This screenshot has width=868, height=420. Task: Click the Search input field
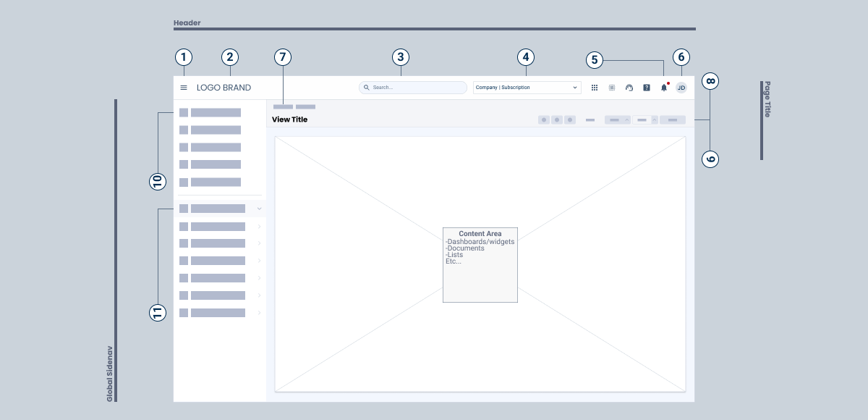pyautogui.click(x=416, y=88)
